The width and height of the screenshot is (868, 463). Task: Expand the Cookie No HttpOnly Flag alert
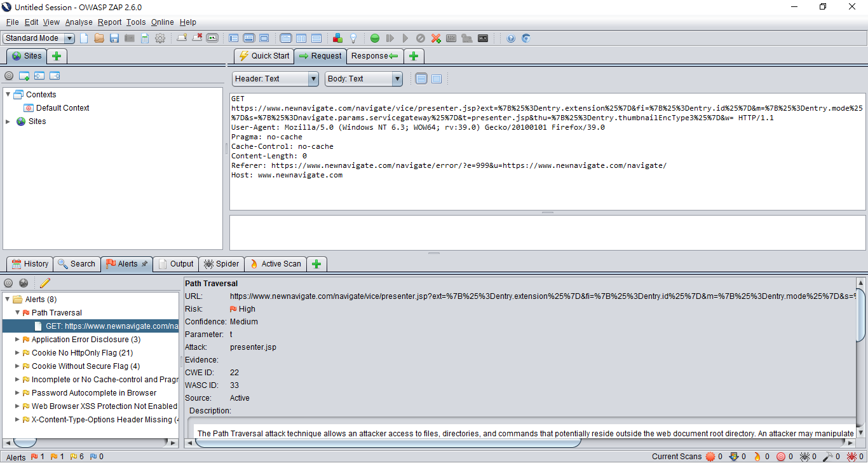coord(18,352)
